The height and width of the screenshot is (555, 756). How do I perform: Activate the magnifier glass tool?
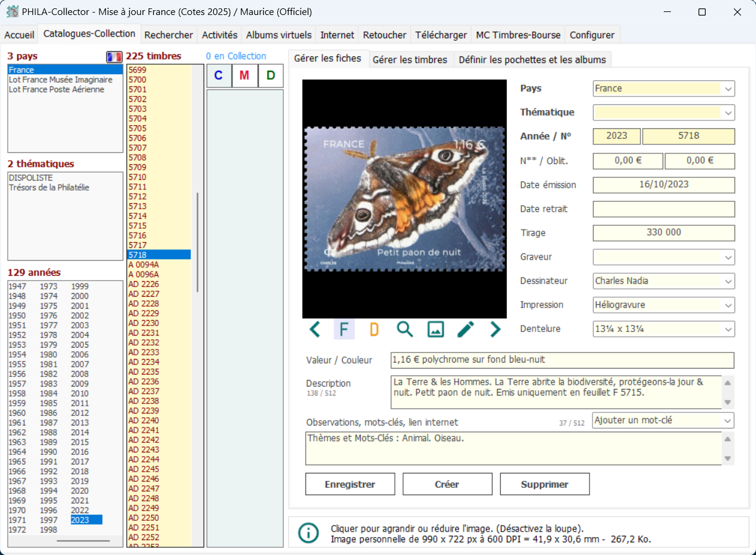405,329
